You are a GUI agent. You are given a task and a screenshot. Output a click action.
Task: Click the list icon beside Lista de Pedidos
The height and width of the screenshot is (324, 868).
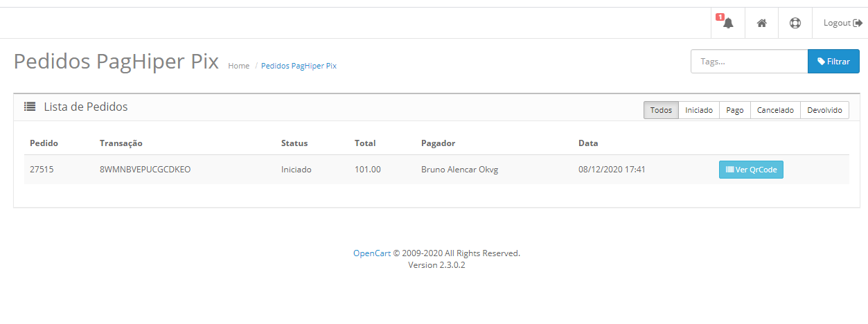tap(30, 107)
